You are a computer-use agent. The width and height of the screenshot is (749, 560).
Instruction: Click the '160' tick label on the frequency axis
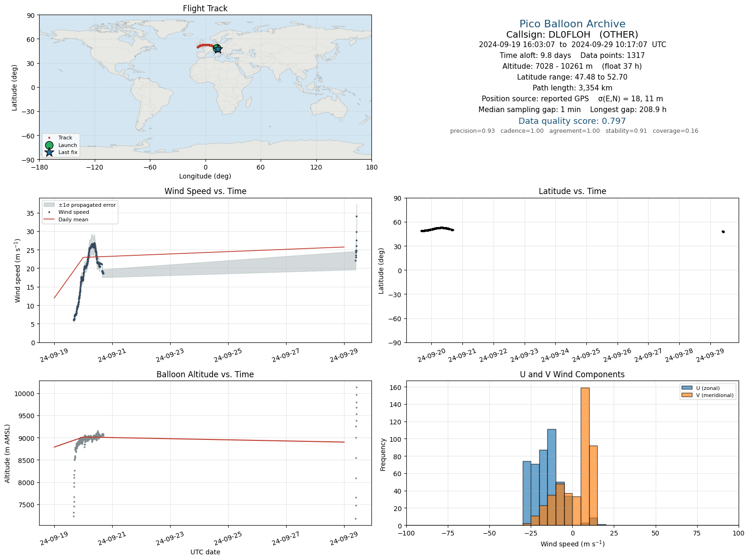click(395, 388)
